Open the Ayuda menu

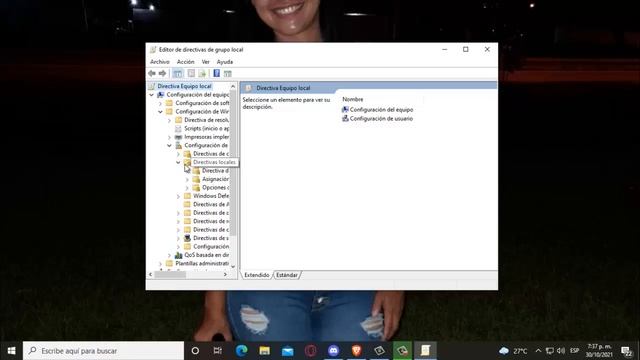[x=224, y=62]
